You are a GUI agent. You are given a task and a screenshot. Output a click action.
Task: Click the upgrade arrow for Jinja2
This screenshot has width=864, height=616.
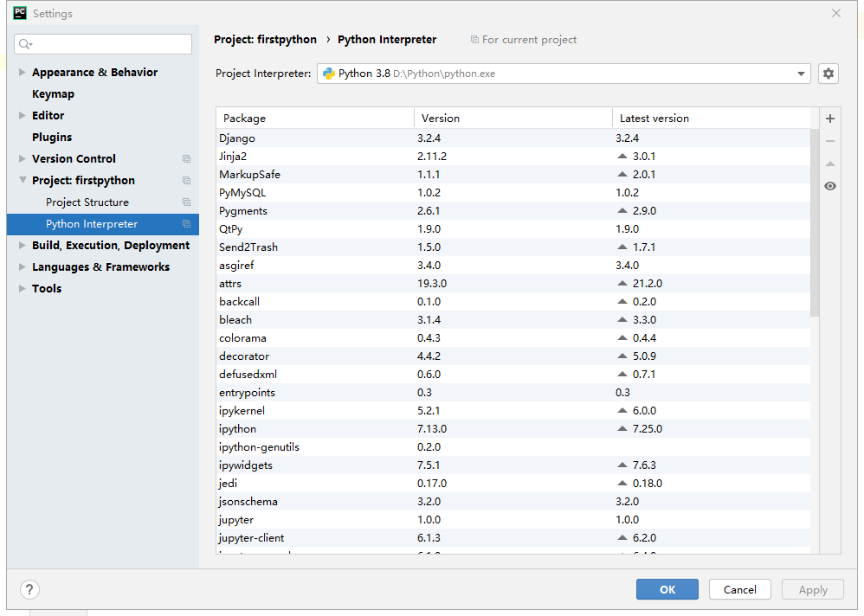(x=622, y=157)
